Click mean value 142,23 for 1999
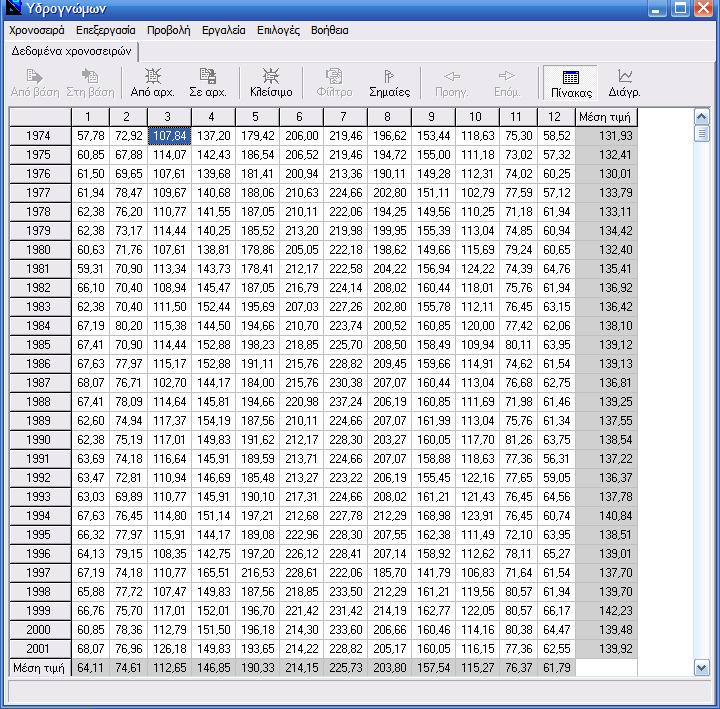The width and height of the screenshot is (720, 709). [606, 611]
